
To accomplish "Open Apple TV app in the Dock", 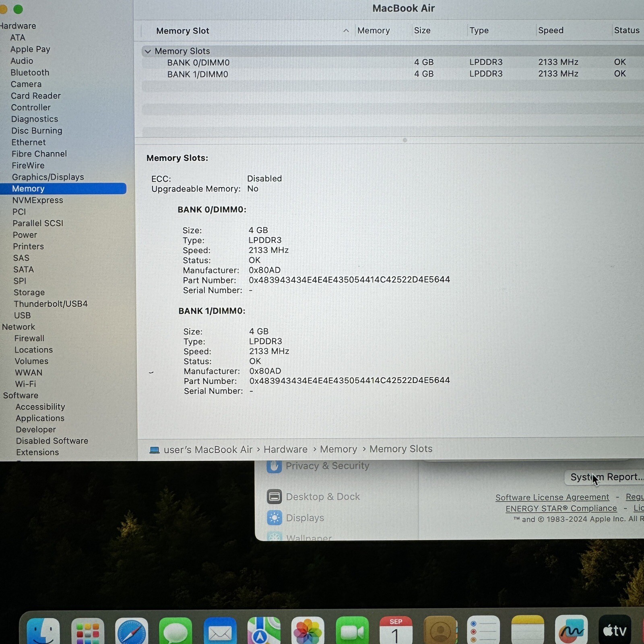I will point(615,630).
